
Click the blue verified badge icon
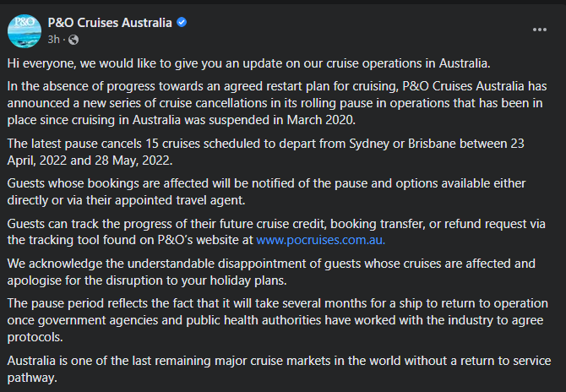point(182,22)
